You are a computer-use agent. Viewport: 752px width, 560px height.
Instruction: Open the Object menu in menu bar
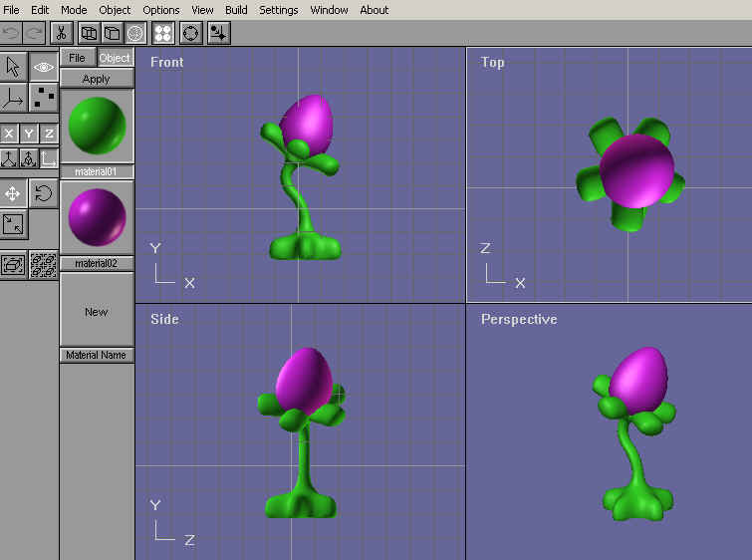click(x=115, y=10)
